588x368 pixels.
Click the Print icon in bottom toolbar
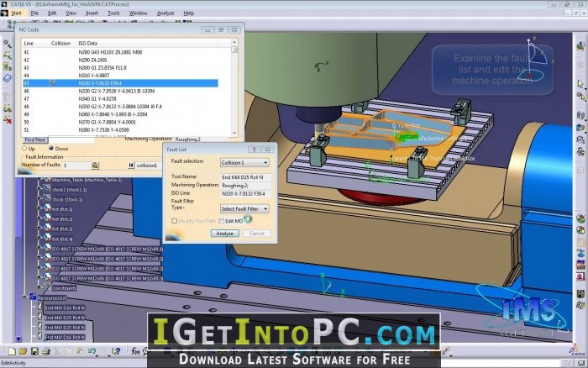coord(45,351)
